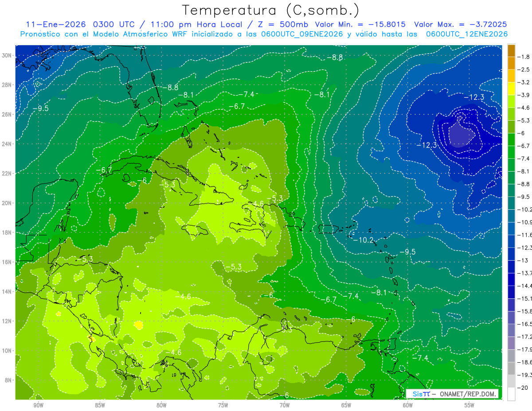
Task: Click the map title 'Temperatura (C,somb.)'
Action: (270, 10)
